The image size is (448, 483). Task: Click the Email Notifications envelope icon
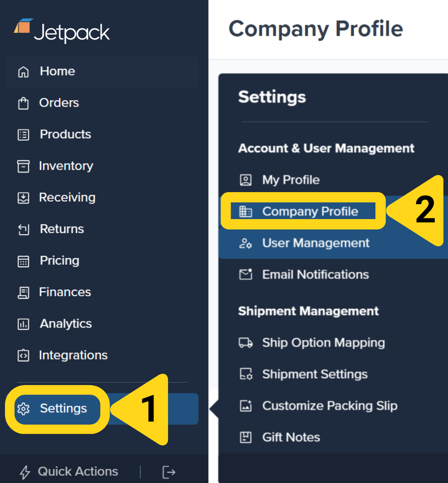click(x=246, y=274)
